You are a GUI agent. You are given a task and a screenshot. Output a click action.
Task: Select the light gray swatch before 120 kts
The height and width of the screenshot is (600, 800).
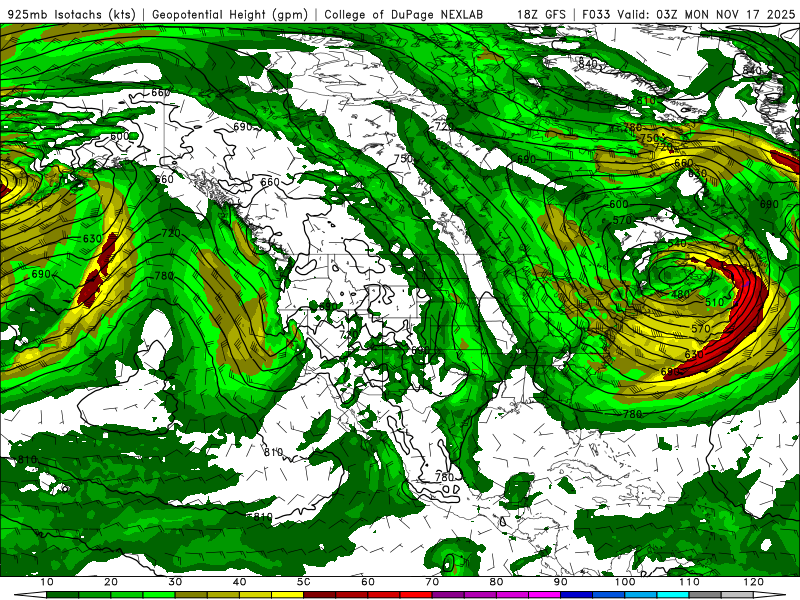(x=737, y=594)
